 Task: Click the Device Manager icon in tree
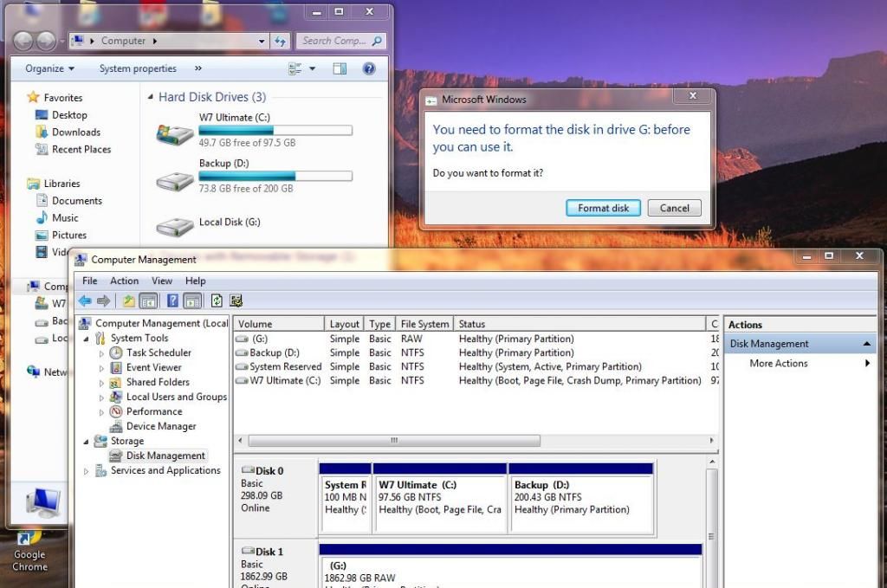click(x=116, y=426)
